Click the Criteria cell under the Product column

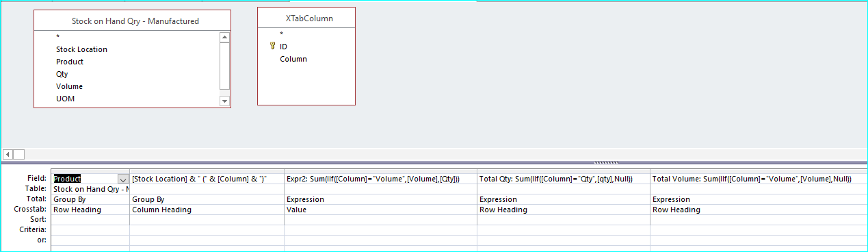coord(90,230)
